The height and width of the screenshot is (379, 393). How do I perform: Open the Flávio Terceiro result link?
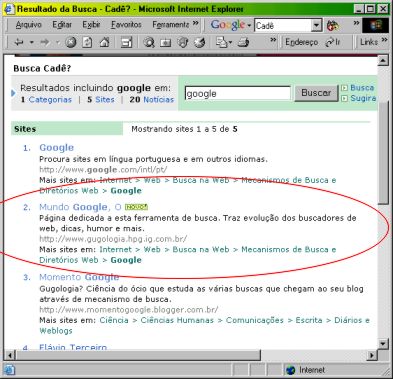tap(73, 347)
